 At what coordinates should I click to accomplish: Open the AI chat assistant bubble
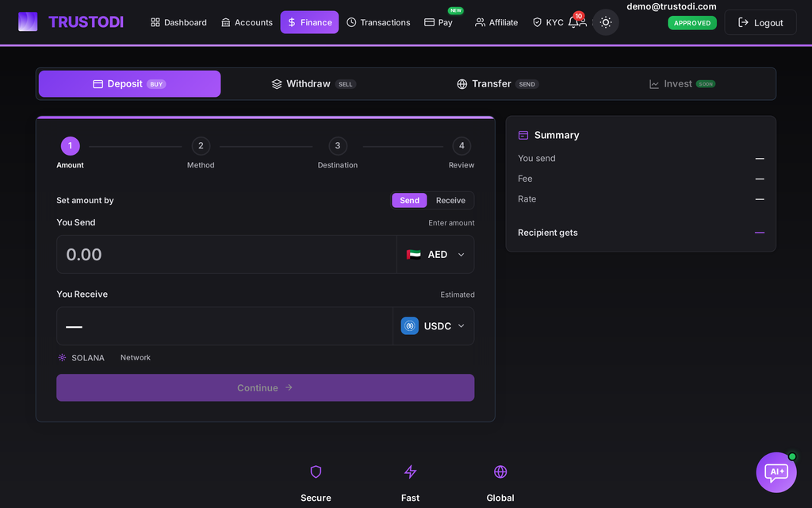point(776,472)
